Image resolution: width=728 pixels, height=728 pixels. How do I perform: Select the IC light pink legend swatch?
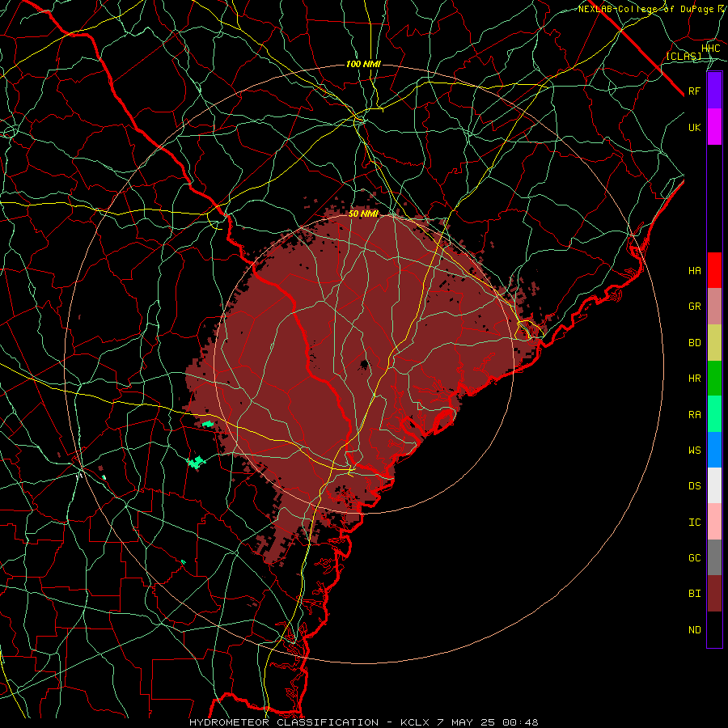[x=714, y=522]
